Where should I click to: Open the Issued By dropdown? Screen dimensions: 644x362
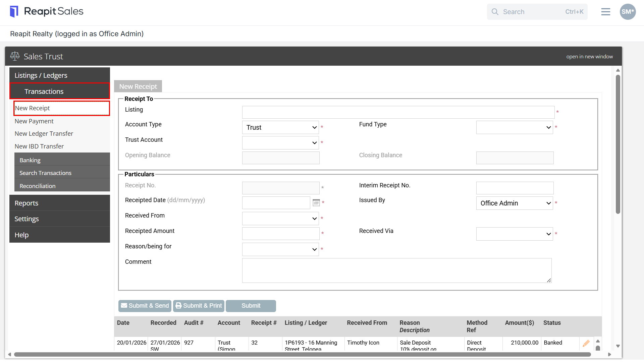point(515,203)
